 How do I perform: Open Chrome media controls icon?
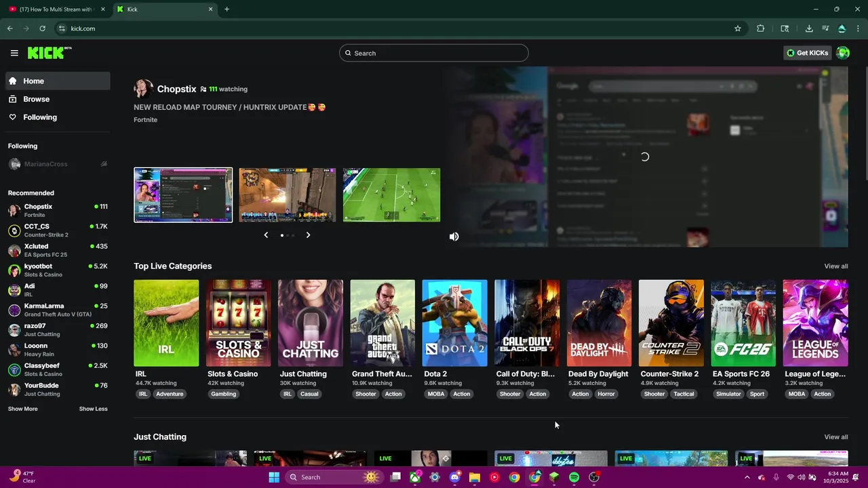825,28
